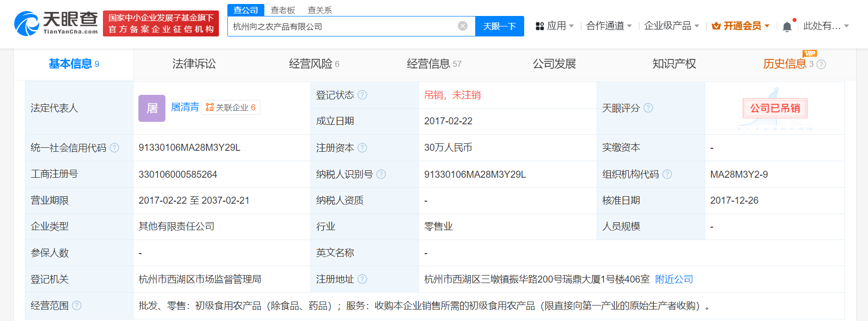
Task: Switch to the 经营风险 tab
Action: 314,64
